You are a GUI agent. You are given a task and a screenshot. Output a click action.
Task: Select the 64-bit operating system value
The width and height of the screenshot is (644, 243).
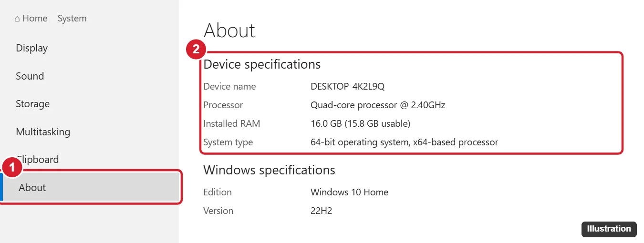[404, 142]
